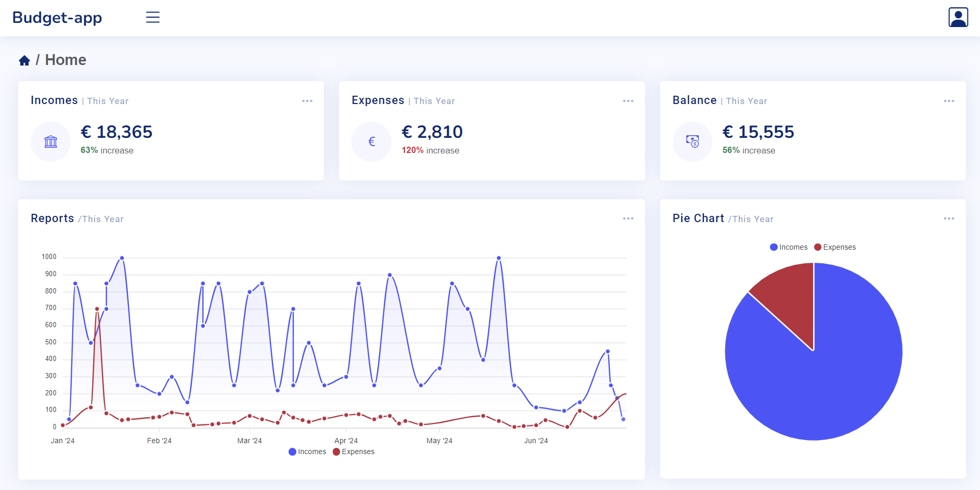The height and width of the screenshot is (490, 980).
Task: Click the 500 y-axis label
Action: pos(51,342)
